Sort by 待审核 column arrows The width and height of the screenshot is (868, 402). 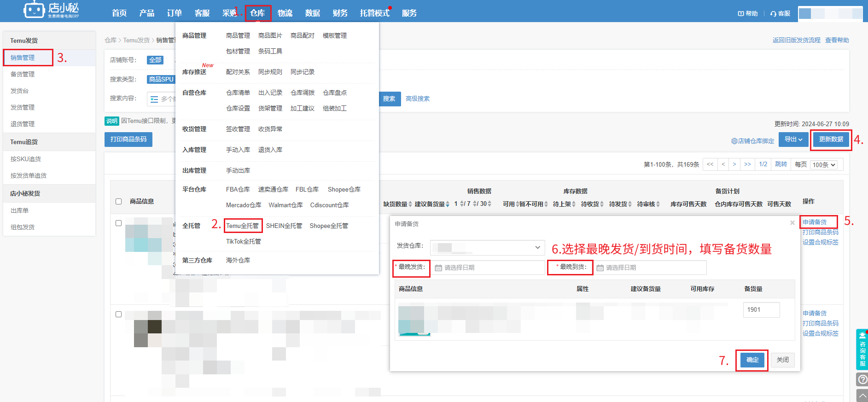coord(658,204)
